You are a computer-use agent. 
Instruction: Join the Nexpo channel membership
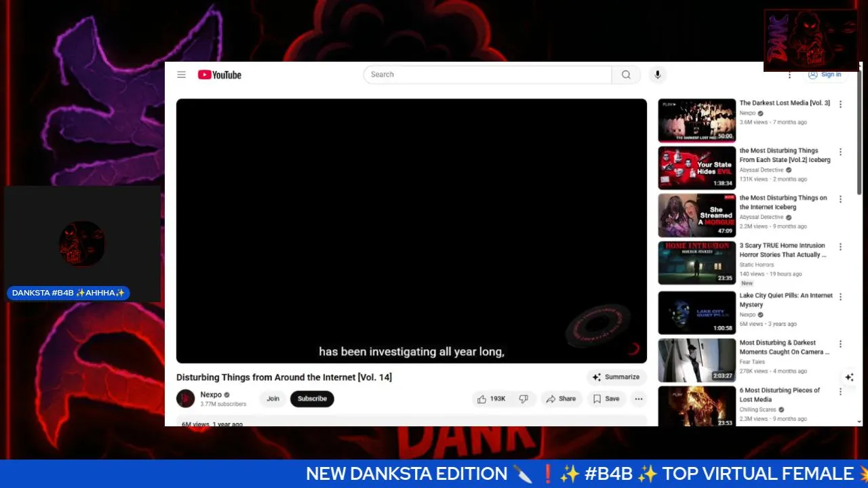pyautogui.click(x=273, y=399)
